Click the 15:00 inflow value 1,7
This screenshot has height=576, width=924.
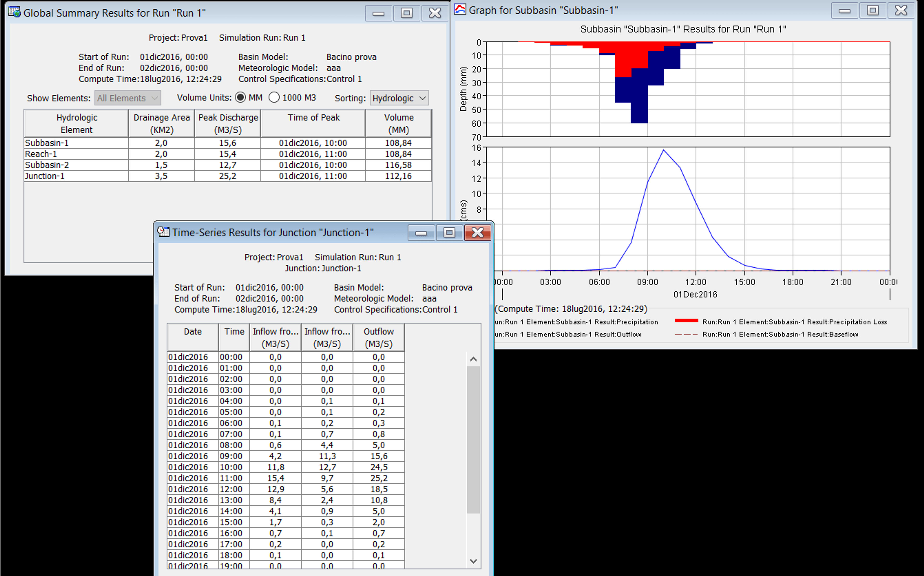click(x=276, y=522)
